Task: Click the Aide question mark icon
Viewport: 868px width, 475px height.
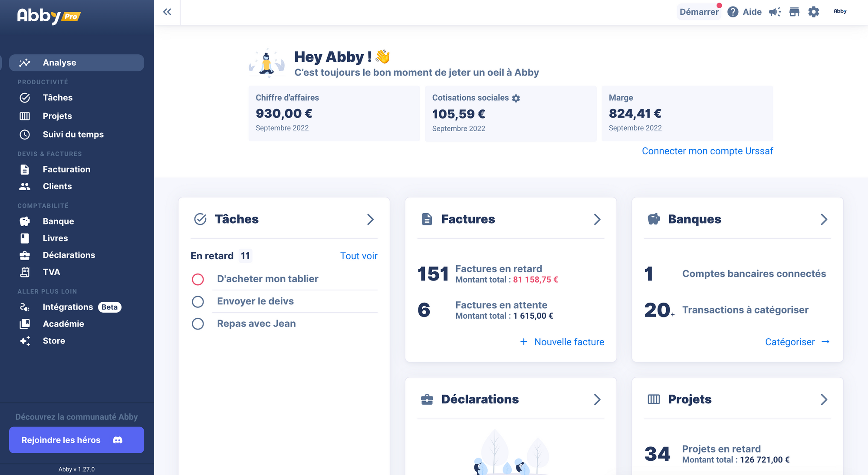Action: point(733,12)
